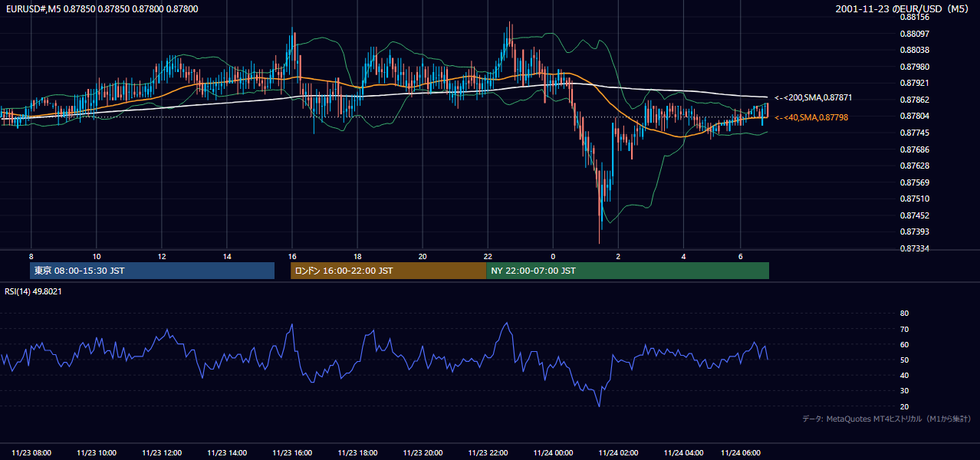Click the RSI 20 level label
The width and height of the screenshot is (980, 460).
(x=904, y=406)
